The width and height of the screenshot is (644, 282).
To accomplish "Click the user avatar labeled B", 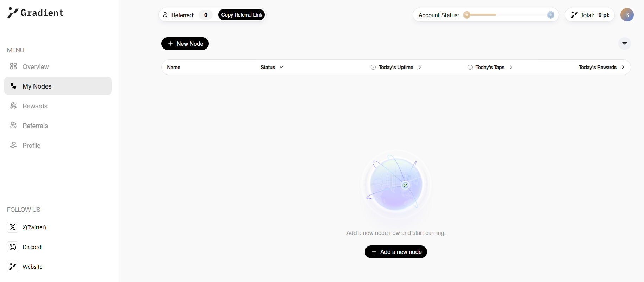I will coord(627,15).
